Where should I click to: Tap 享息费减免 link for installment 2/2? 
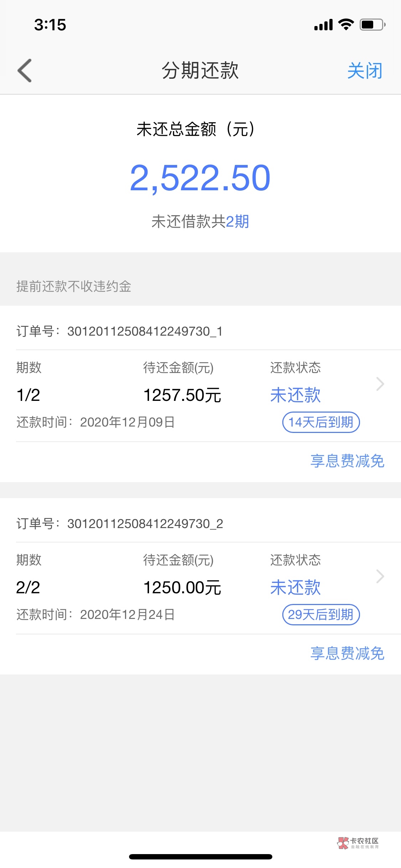click(347, 653)
